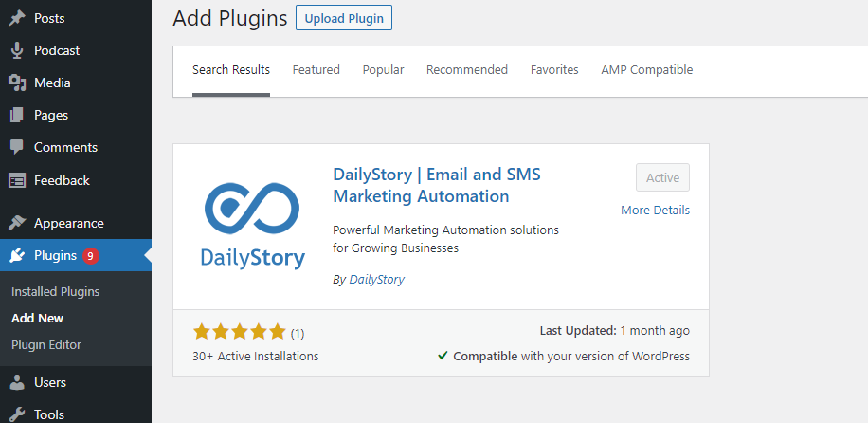Click the Upload Plugin button

click(344, 18)
